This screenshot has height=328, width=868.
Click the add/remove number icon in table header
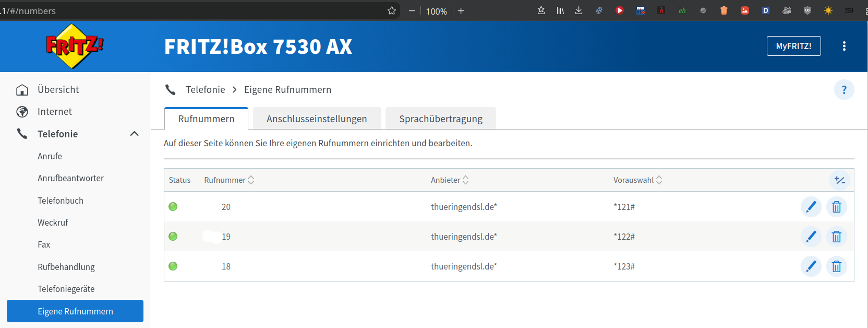coord(840,180)
